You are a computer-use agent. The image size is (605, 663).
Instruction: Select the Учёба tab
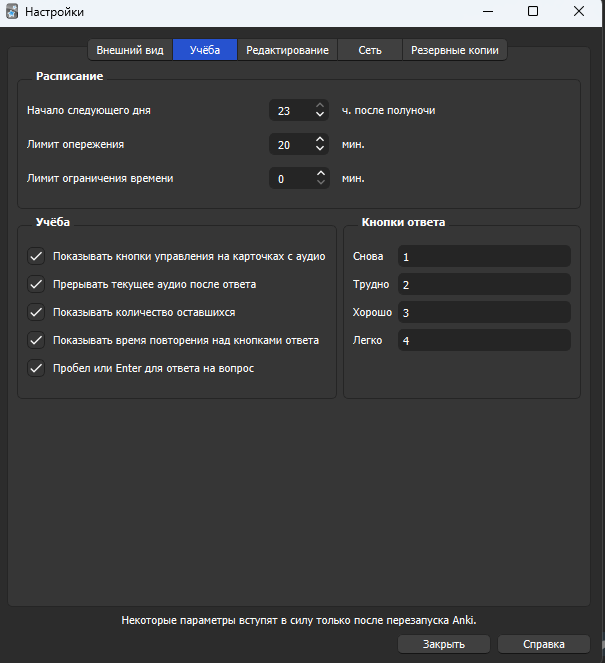point(205,50)
